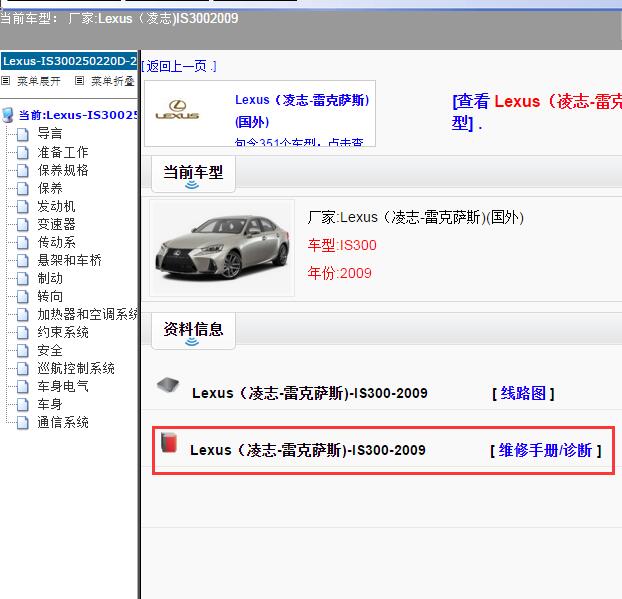Click the 厂家:Lexus（凌志-雷克萨斯)(国外) text
The image size is (622, 599).
(x=415, y=217)
